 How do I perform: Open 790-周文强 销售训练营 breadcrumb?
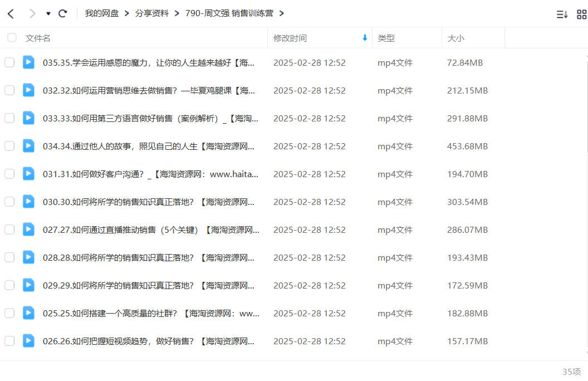(229, 13)
